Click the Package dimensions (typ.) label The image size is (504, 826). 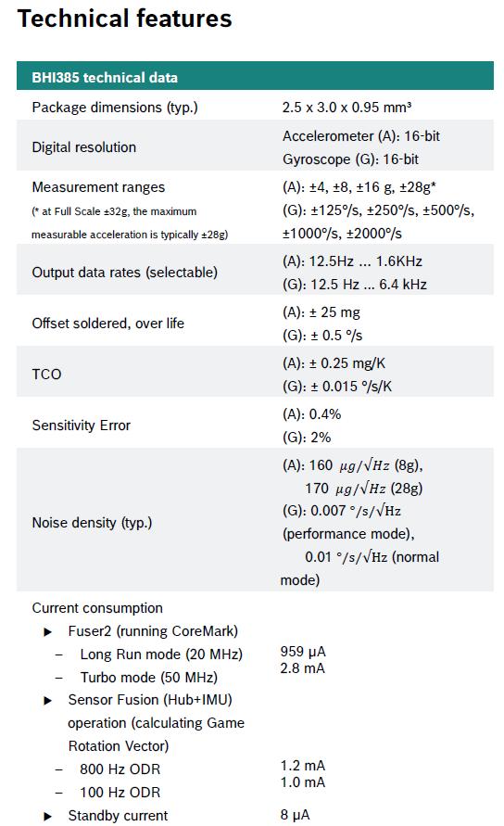coord(115,108)
